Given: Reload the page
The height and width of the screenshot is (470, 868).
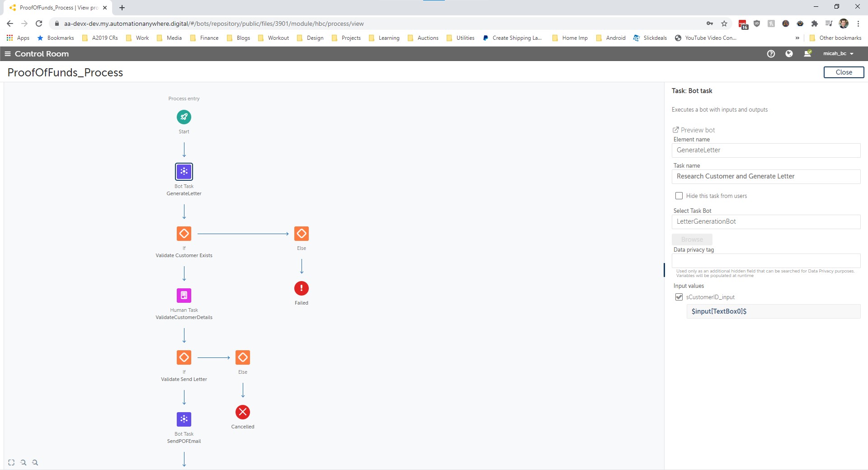Looking at the screenshot, I should coord(39,23).
